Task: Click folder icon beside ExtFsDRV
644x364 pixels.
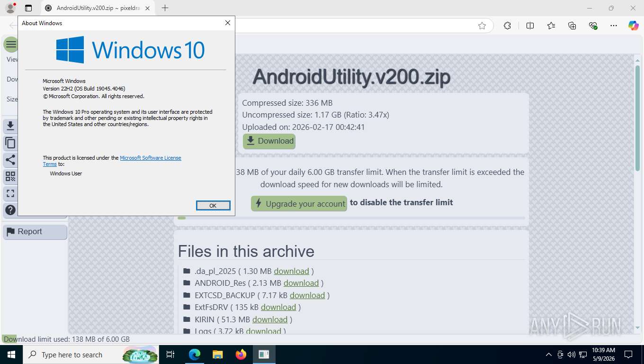Action: click(x=187, y=308)
